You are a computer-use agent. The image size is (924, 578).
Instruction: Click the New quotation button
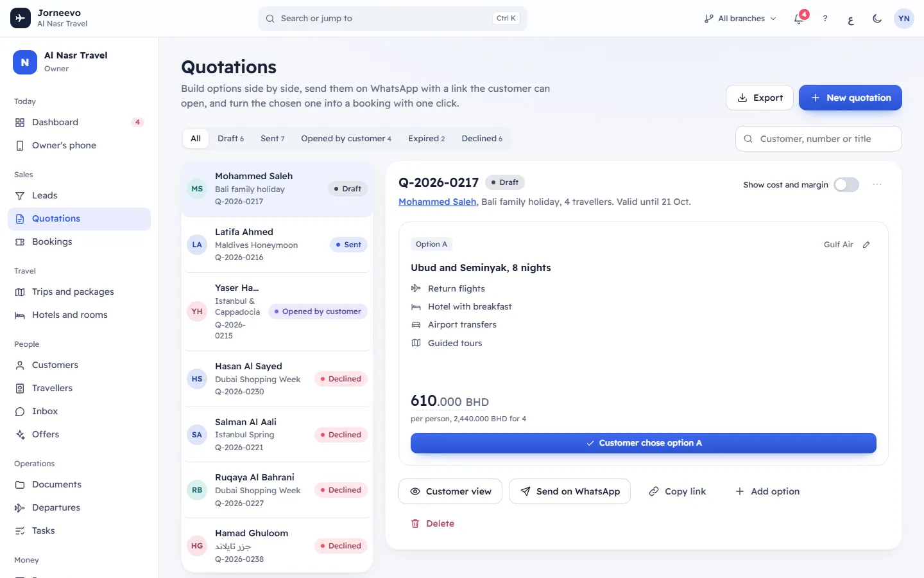click(x=850, y=98)
